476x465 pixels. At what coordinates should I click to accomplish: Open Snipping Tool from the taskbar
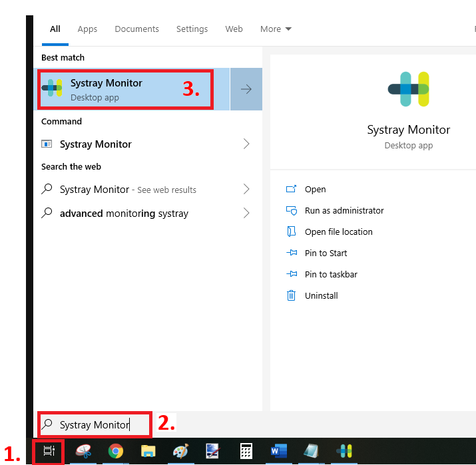tap(84, 452)
